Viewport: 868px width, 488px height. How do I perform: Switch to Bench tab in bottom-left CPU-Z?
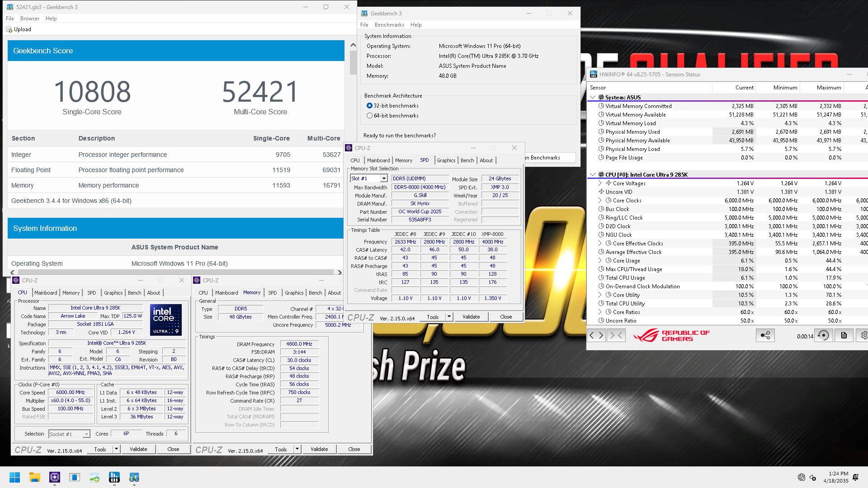click(135, 293)
